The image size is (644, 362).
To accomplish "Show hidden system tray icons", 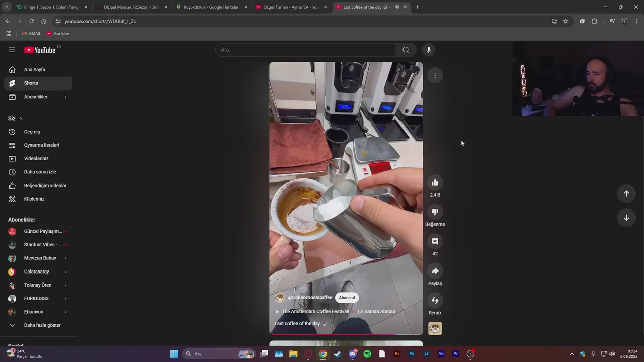I will pos(572,354).
